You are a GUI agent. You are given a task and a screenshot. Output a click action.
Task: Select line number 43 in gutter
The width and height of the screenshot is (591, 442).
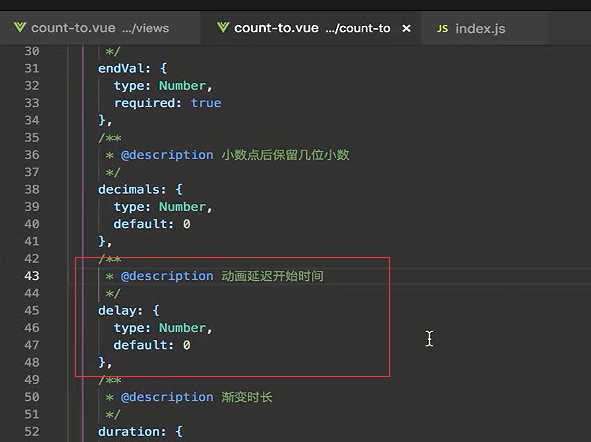point(32,276)
